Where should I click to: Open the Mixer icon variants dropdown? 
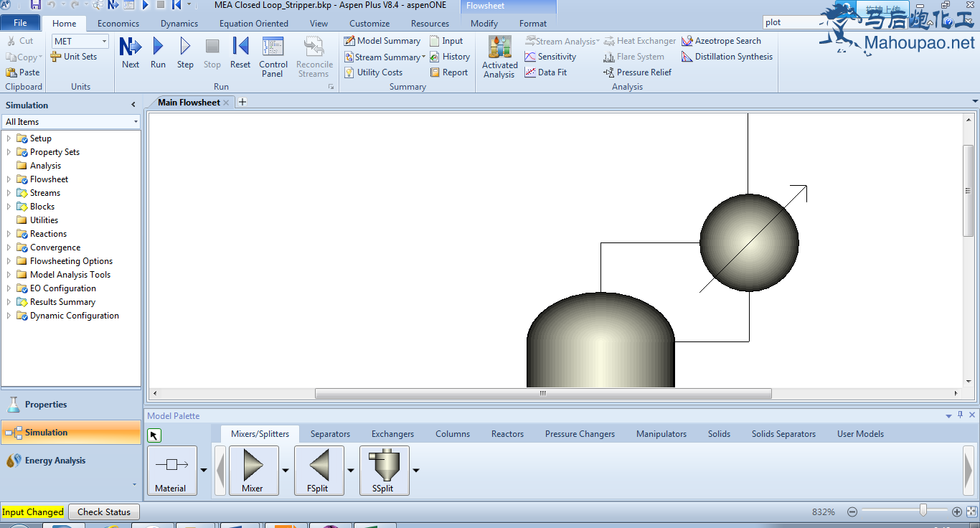pos(285,471)
